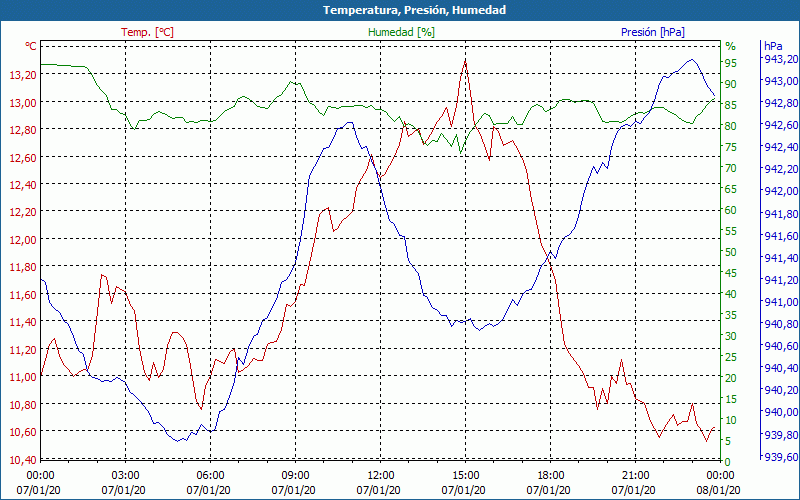The height and width of the screenshot is (500, 800).
Task: Click the date label "08/01/20"
Action: click(x=718, y=490)
